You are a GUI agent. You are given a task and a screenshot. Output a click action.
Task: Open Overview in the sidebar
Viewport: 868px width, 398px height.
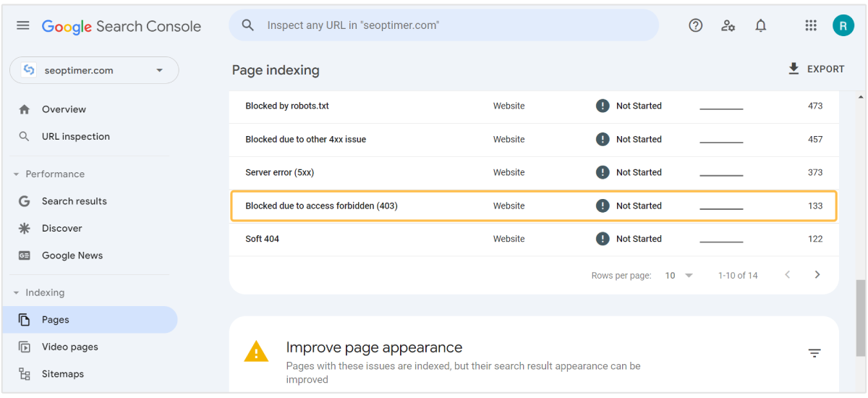64,109
